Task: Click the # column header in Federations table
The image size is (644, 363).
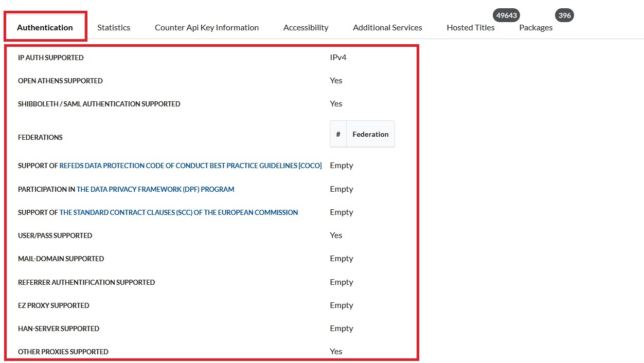Action: coord(338,134)
